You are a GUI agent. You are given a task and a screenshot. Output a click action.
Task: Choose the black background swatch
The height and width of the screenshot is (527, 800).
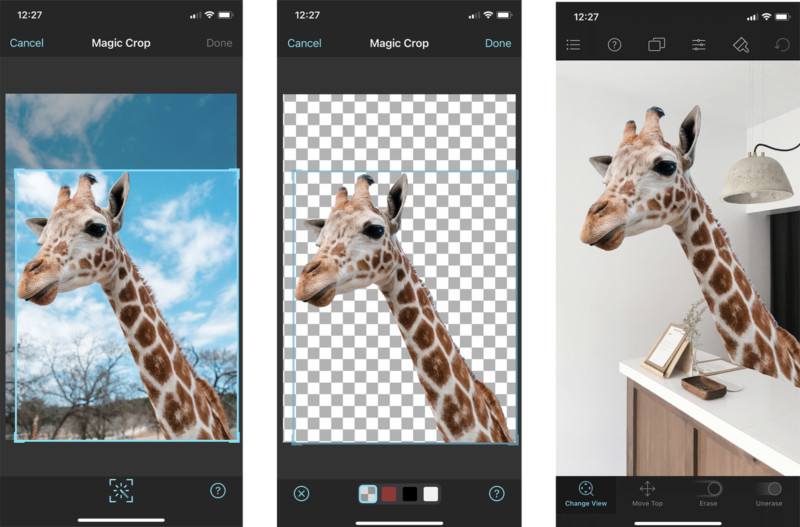(x=410, y=494)
